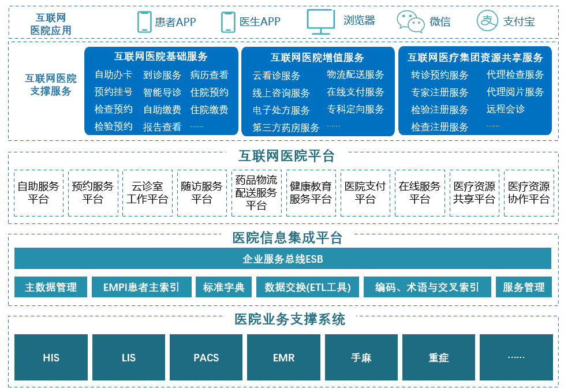Click the 医疗资源协作平台 box
The image size is (564, 392).
[x=529, y=193]
